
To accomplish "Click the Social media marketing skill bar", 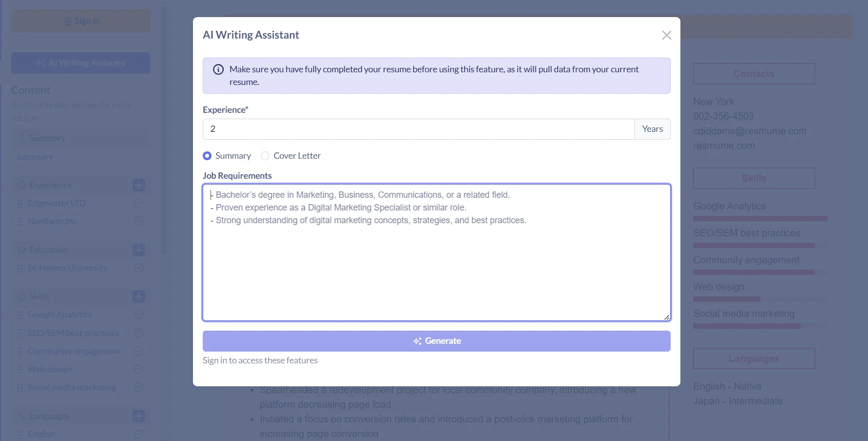I will click(760, 326).
